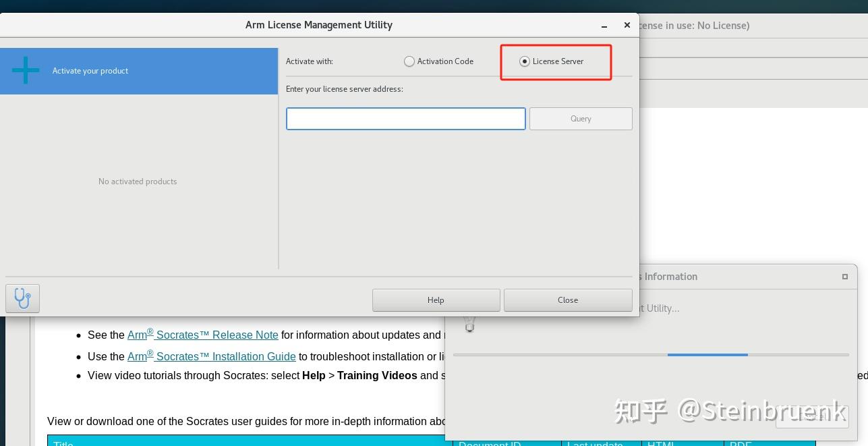Select the License Server radio button
Screen dimensions: 868x446
pos(525,61)
